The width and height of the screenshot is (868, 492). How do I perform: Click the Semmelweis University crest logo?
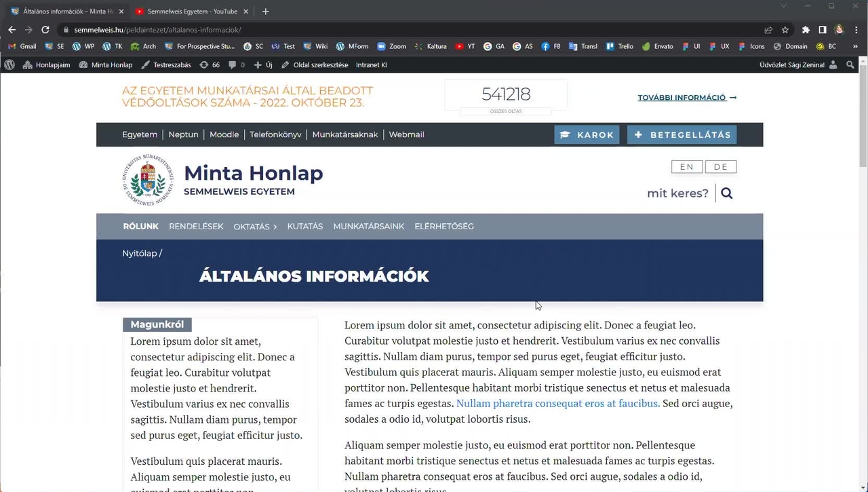(x=148, y=180)
